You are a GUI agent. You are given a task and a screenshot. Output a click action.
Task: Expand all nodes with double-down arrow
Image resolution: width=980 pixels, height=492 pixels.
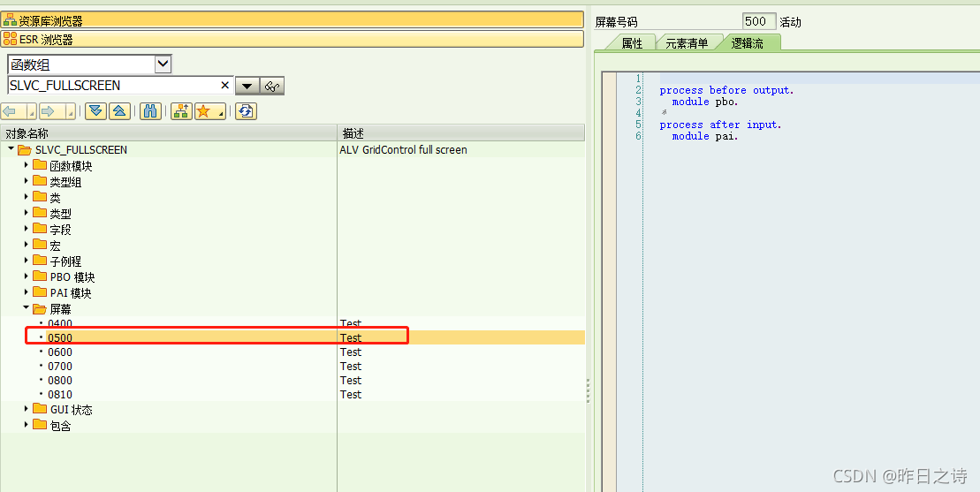click(95, 111)
